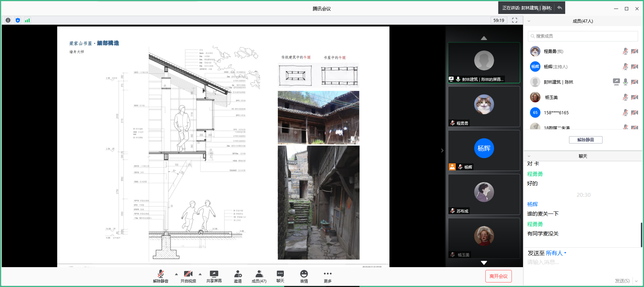
Task: Click the 成员(47人) panel header
Action: (583, 21)
